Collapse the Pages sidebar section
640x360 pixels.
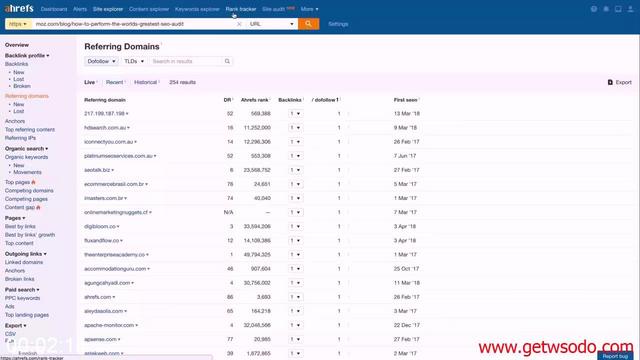click(x=15, y=218)
